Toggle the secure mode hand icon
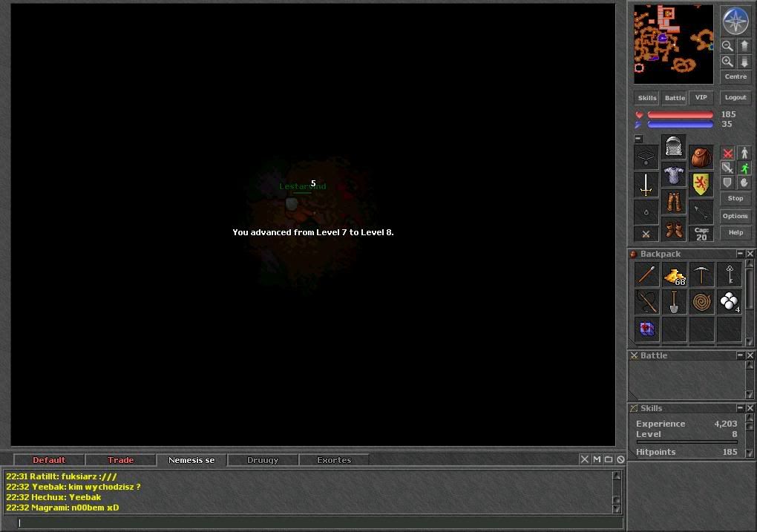This screenshot has height=532, width=757. (x=744, y=183)
